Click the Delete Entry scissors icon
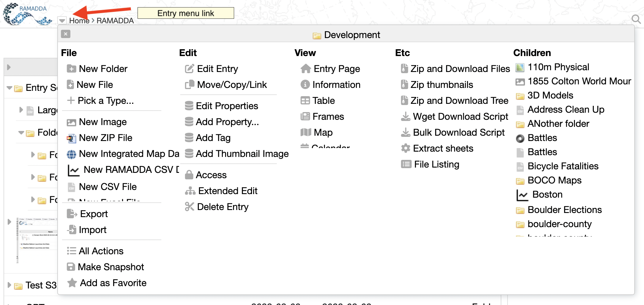Image resolution: width=644 pixels, height=305 pixels. (189, 207)
